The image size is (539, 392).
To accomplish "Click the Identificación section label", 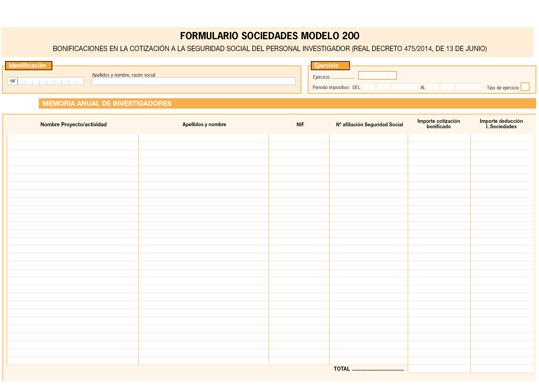I will 28,65.
